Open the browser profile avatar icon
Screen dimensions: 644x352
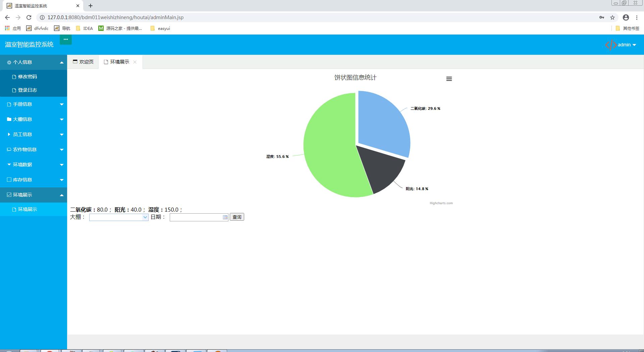[x=626, y=17]
